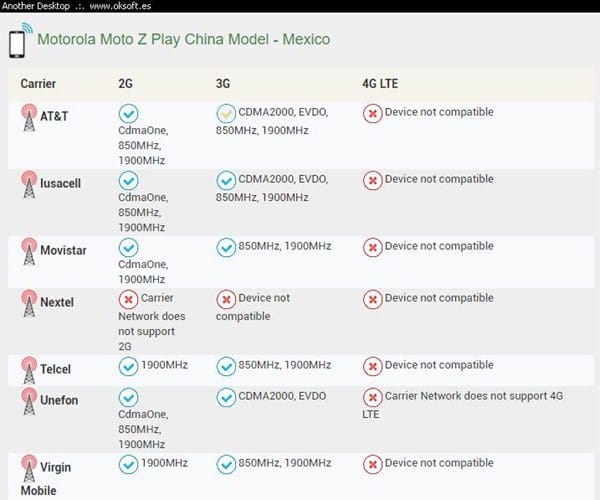Open the Motorola Moto Z Play title link
600x500 pixels.
183,41
